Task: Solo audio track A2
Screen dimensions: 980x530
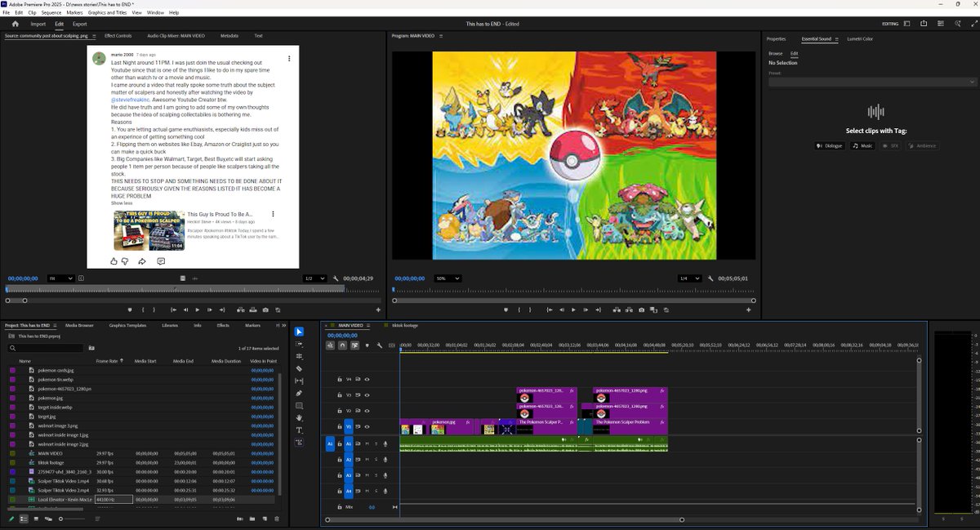Action: pos(376,460)
